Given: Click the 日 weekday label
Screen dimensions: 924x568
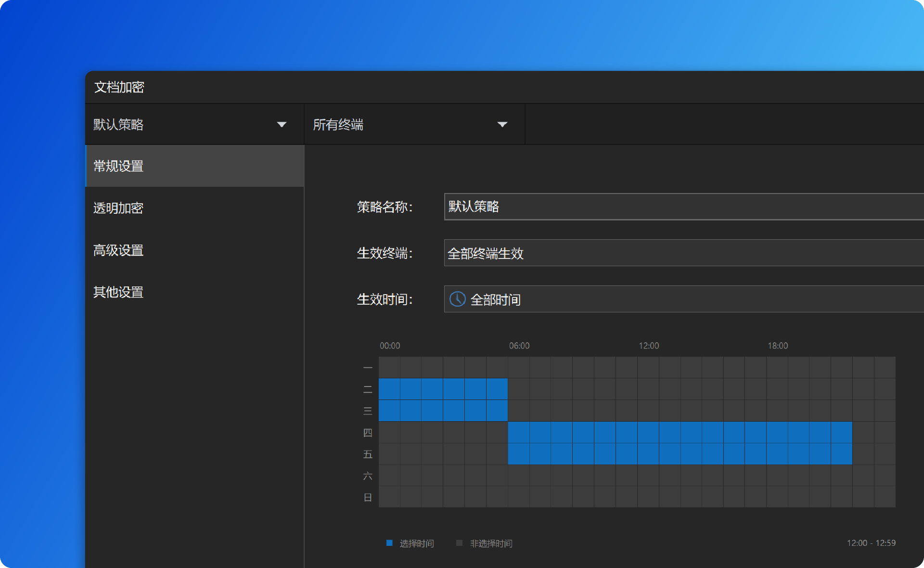Looking at the screenshot, I should pos(368,497).
